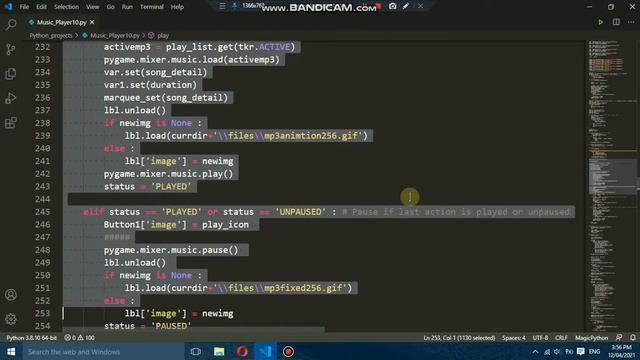This screenshot has width=640, height=360.
Task: Show hidden system tray icons chevron
Action: click(x=535, y=351)
